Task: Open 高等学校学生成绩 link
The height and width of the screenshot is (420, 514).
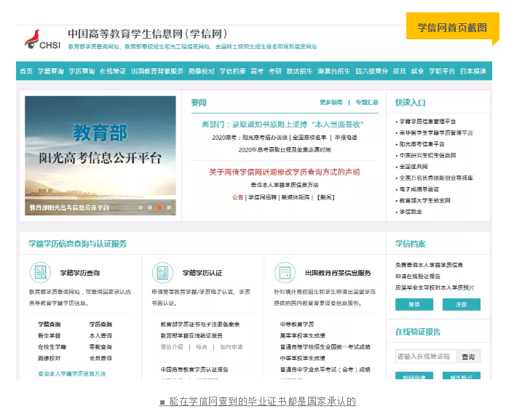Action: [x=303, y=336]
